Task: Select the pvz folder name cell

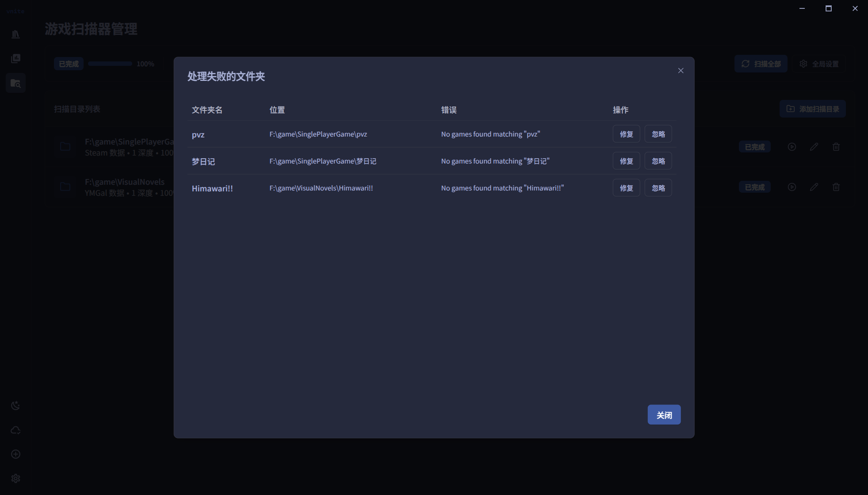Action: (x=198, y=134)
